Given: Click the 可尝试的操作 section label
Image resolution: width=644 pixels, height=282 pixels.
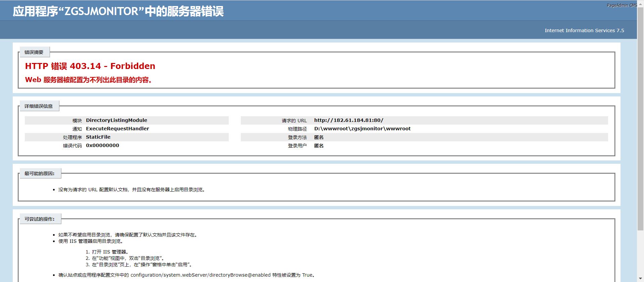Looking at the screenshot, I should click(39, 219).
